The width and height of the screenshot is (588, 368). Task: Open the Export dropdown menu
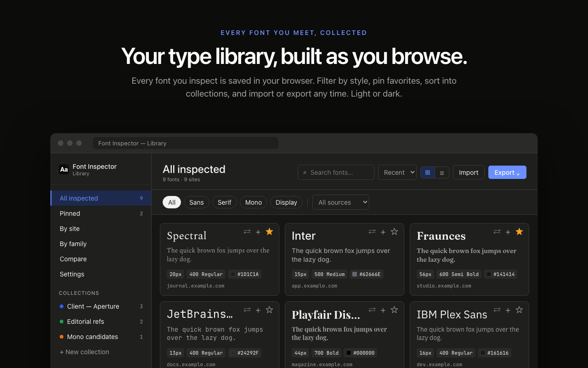(507, 172)
